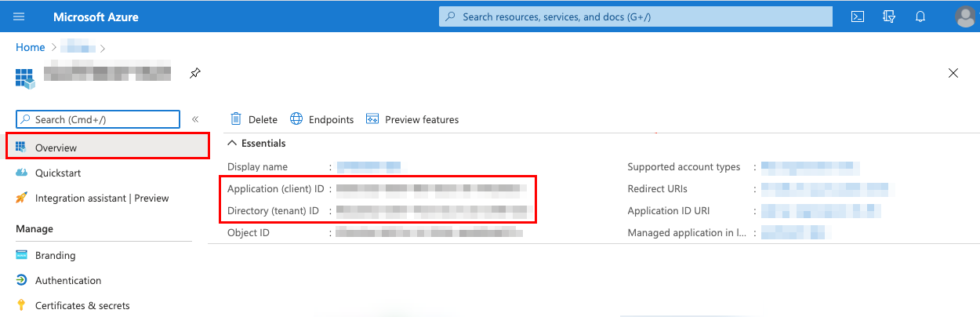
Task: Click the Overview grid icon in sidebar
Action: tap(21, 148)
